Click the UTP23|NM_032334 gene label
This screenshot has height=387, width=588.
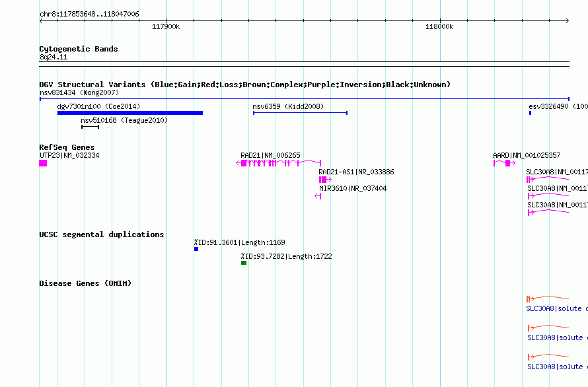pos(69,155)
